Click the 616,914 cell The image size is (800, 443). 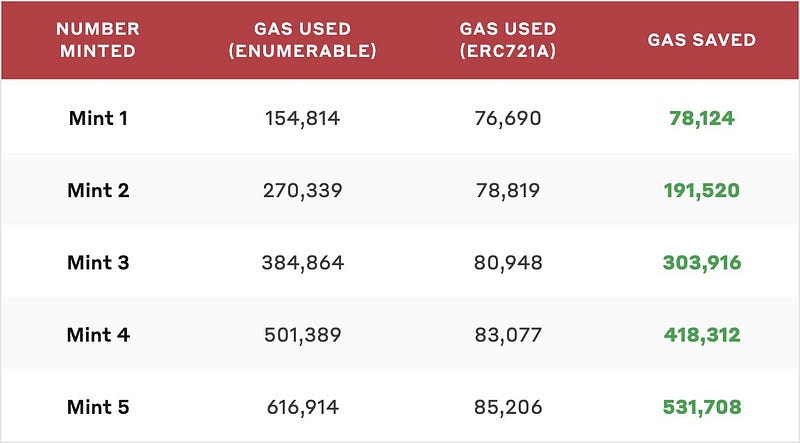click(x=303, y=407)
